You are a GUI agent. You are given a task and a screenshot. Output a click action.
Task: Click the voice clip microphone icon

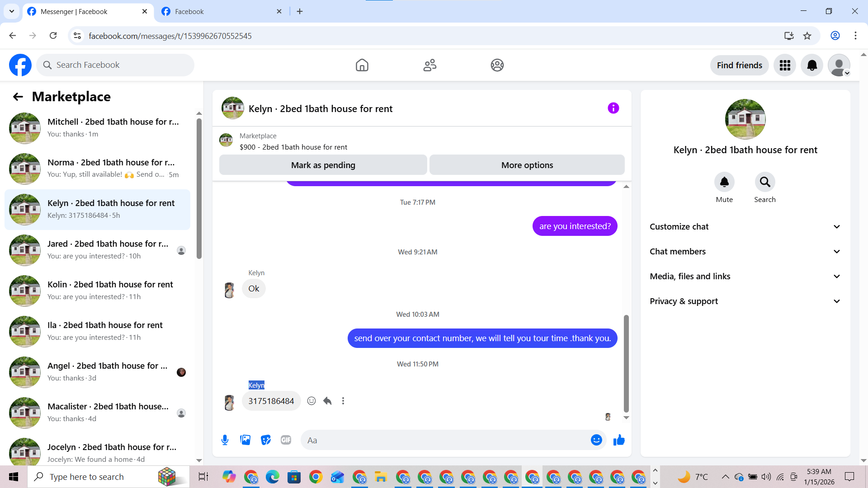tap(225, 440)
